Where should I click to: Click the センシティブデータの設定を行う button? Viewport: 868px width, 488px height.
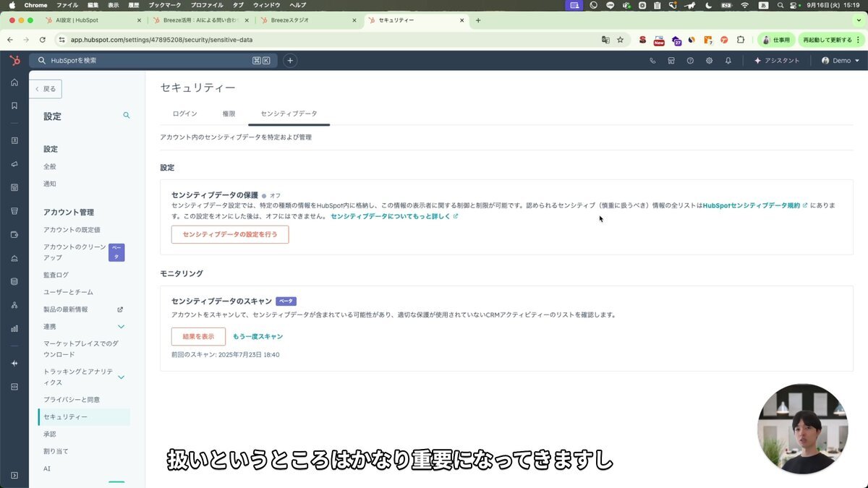pyautogui.click(x=229, y=234)
